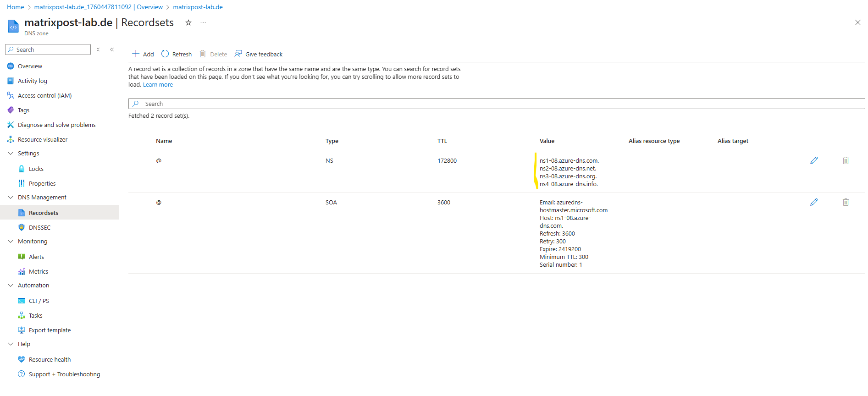Open Overview in the sidebar
Viewport: 868px width, 396px height.
click(30, 66)
